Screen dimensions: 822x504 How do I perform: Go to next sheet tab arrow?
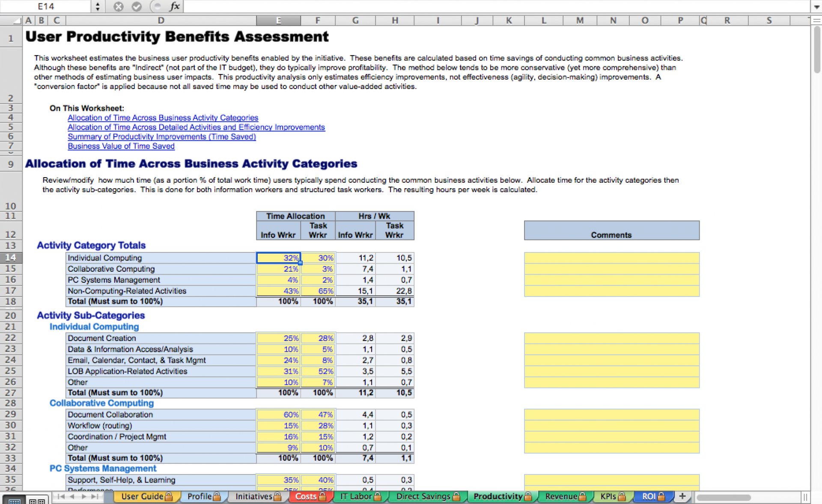pyautogui.click(x=83, y=496)
